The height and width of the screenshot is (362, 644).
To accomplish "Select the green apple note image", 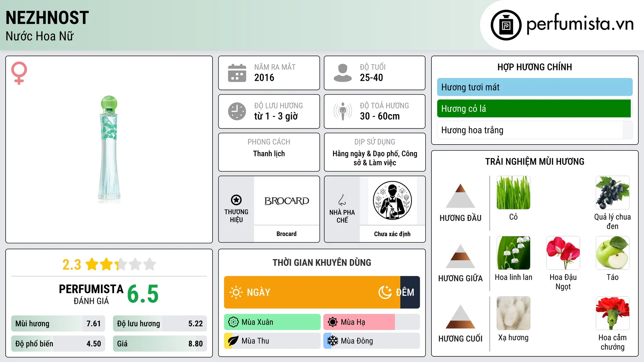I will 613,253.
